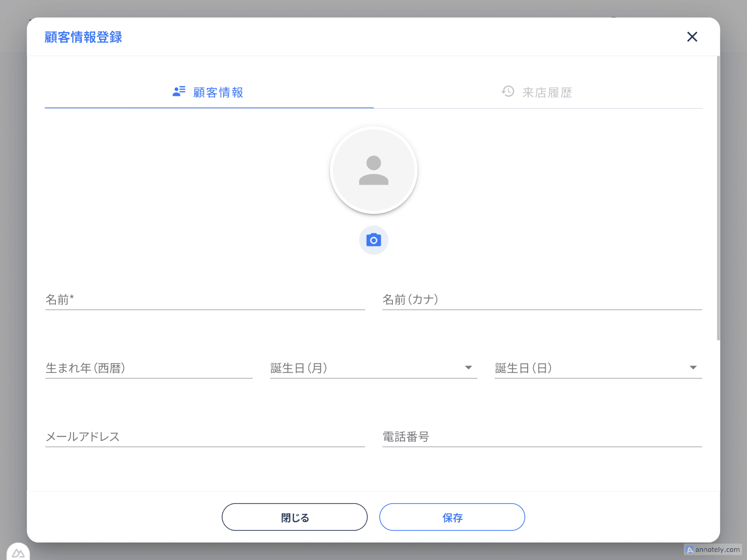Click the close X icon of the dialog
This screenshot has width=747, height=560.
click(x=692, y=36)
